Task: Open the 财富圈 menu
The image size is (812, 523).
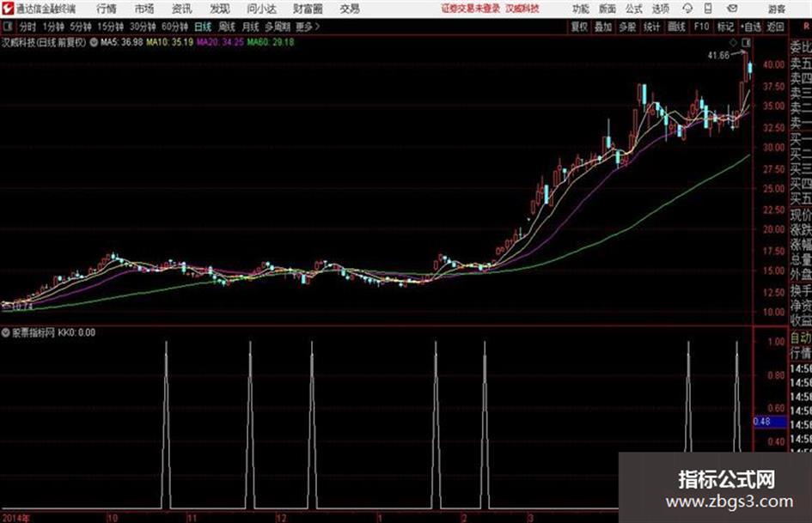Action: pyautogui.click(x=308, y=9)
